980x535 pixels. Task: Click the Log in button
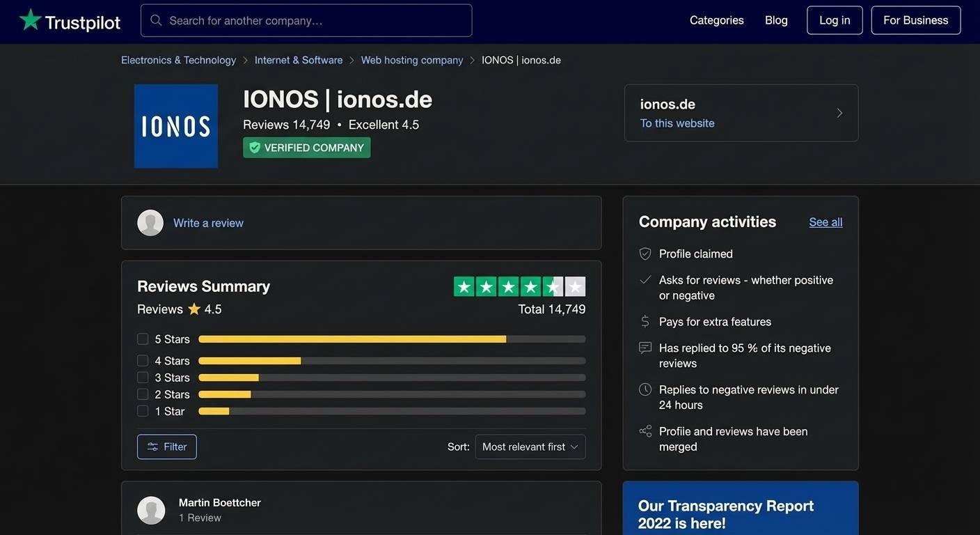(x=835, y=20)
